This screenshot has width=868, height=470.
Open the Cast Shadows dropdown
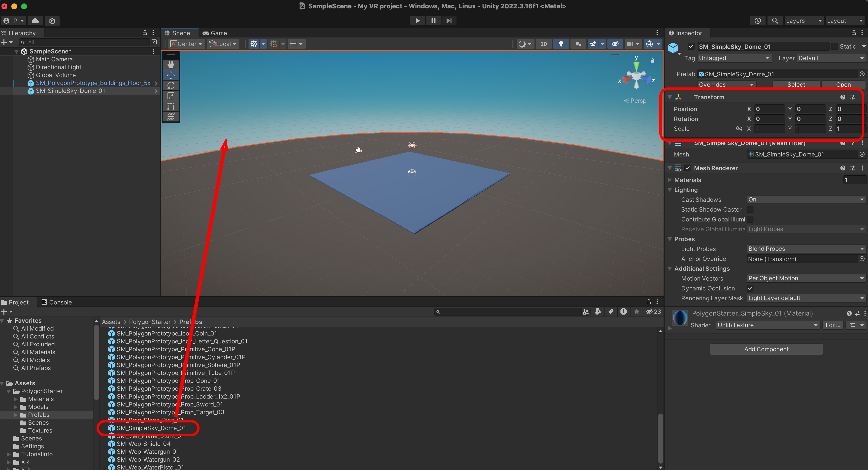[806, 200]
